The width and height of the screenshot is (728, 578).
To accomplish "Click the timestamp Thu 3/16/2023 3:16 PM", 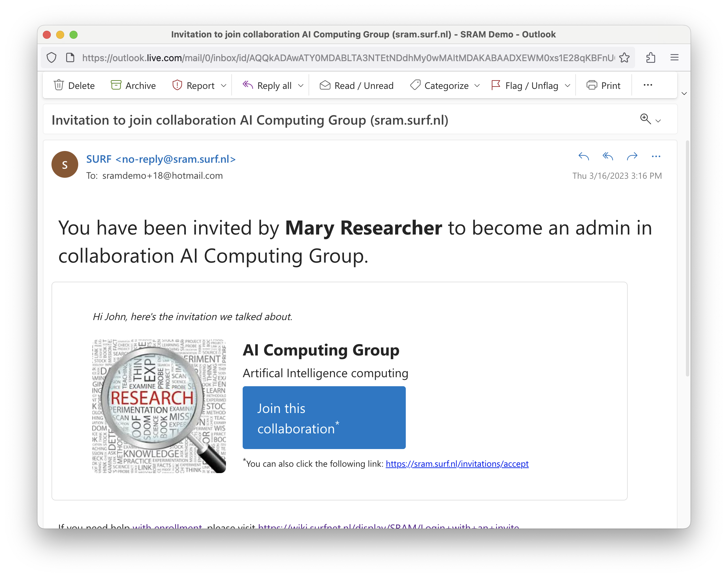I will point(617,176).
